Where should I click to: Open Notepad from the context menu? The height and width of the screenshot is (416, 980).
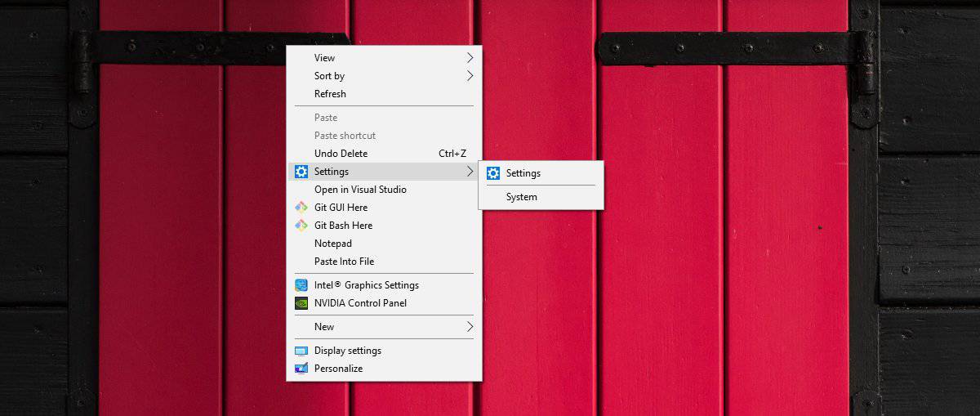pos(384,244)
